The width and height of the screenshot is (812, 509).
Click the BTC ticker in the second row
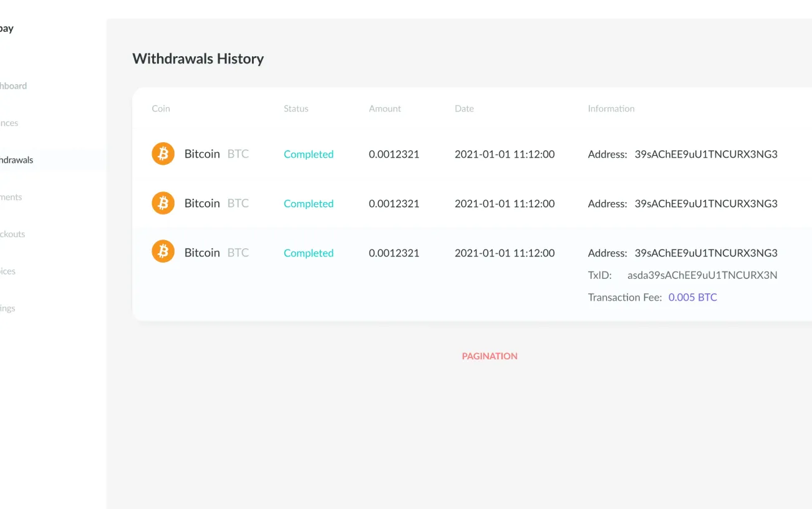pyautogui.click(x=238, y=203)
